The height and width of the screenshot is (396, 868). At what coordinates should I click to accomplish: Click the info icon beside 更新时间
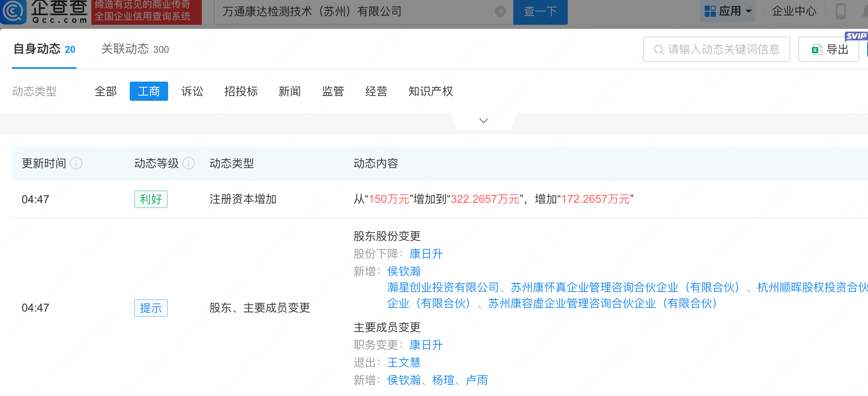(77, 164)
